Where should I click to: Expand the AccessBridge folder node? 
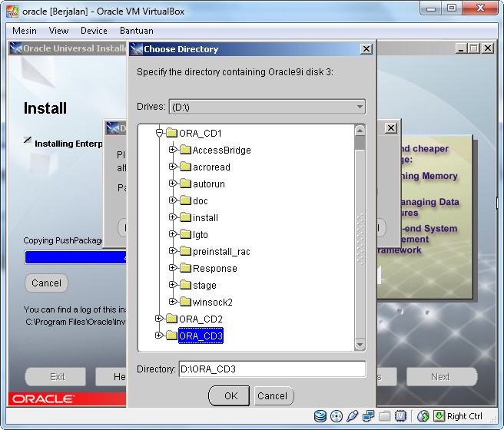click(x=173, y=149)
